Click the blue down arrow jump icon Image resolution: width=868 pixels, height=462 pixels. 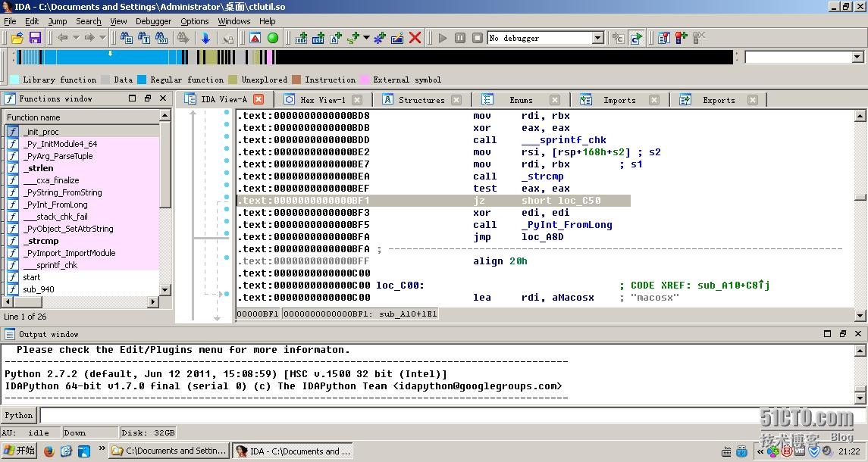205,38
